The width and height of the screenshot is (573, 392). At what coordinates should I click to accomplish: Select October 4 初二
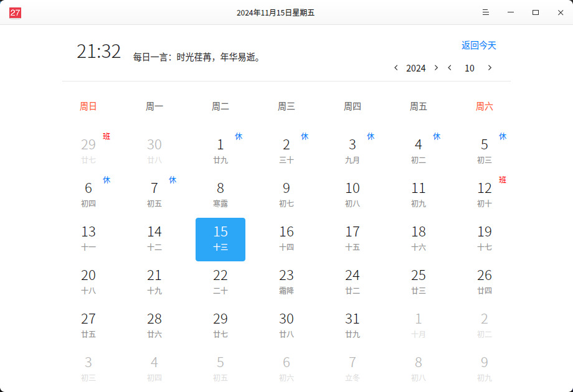tap(419, 152)
